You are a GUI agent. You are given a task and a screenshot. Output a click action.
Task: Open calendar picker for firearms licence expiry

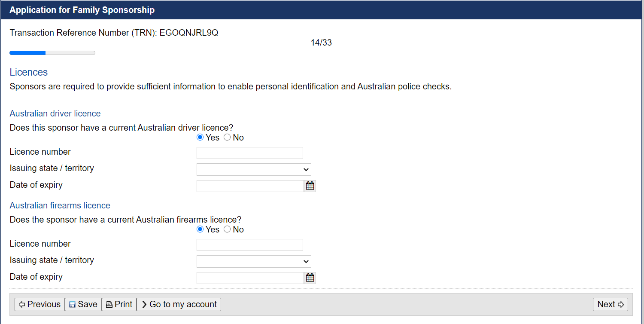tap(310, 278)
